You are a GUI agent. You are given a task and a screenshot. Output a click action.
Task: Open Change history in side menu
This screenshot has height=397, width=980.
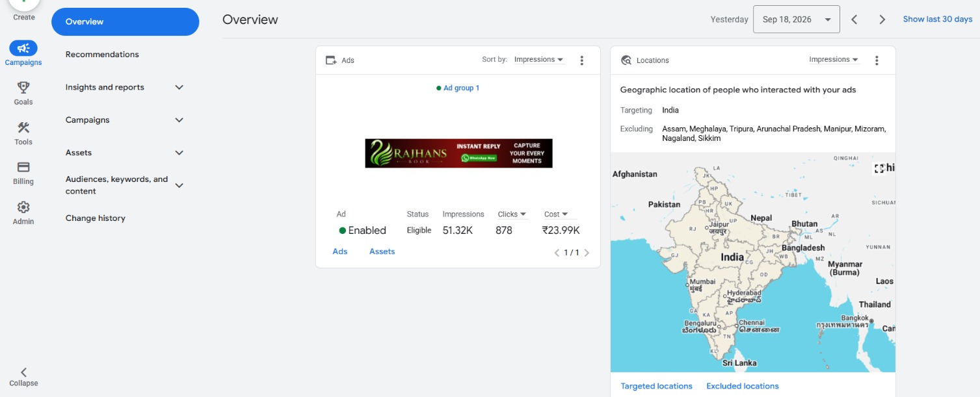tap(96, 218)
